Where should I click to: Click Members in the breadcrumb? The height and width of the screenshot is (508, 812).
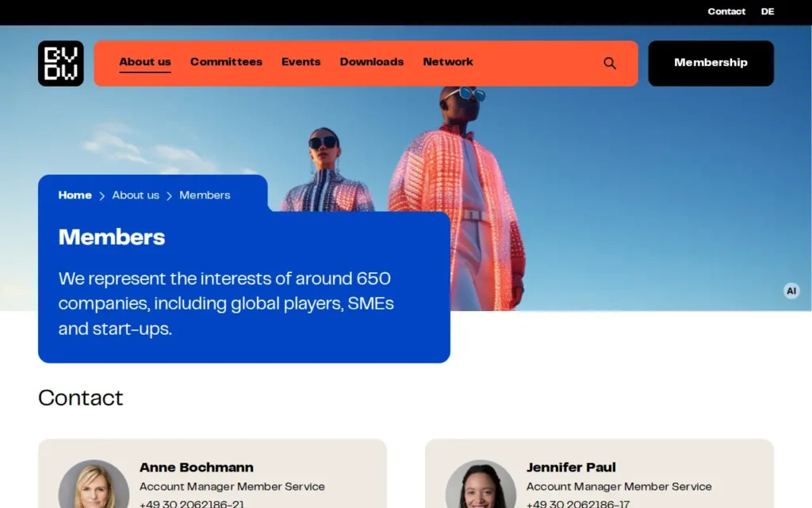[x=205, y=195]
